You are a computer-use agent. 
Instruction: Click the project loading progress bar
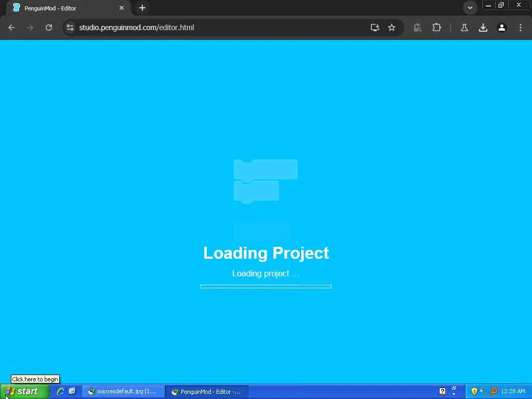coord(266,287)
